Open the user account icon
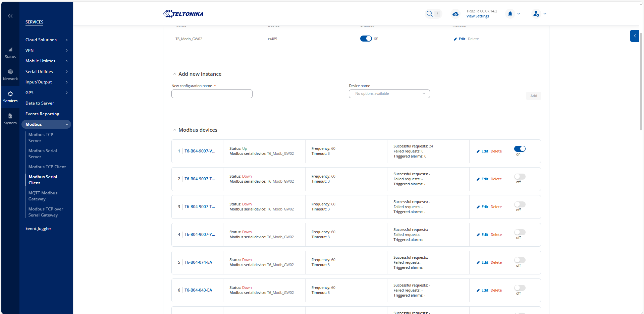This screenshot has width=644, height=314. tap(536, 14)
